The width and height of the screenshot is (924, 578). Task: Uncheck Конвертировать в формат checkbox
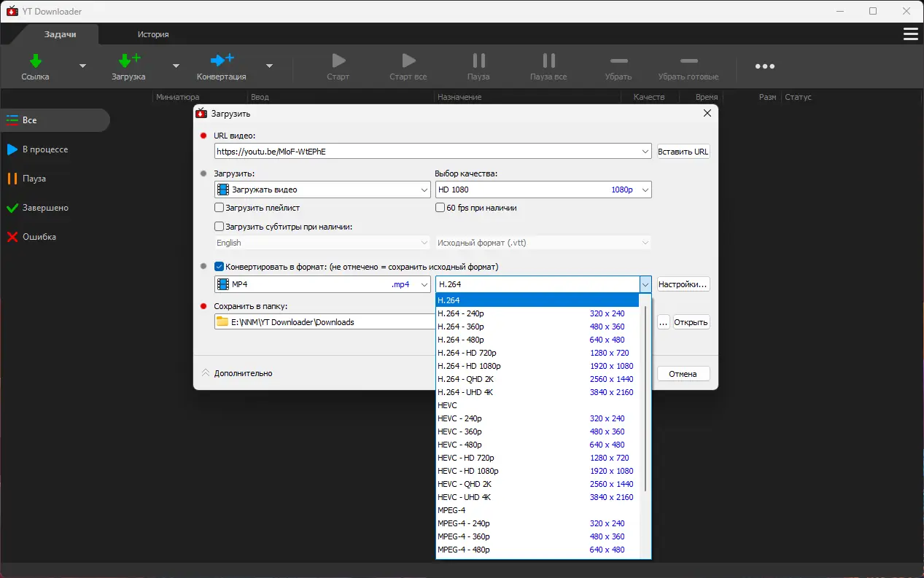(219, 267)
